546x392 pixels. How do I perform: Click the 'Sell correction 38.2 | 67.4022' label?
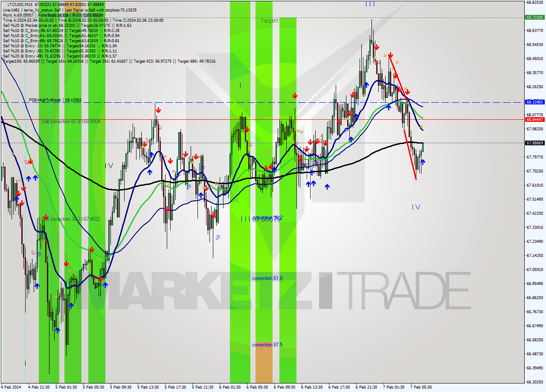click(71, 219)
